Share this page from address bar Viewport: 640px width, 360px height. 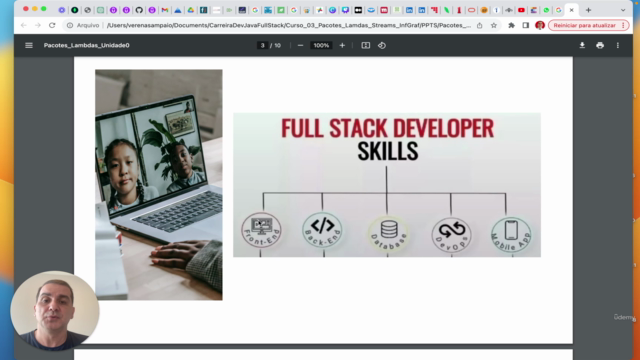[480, 25]
